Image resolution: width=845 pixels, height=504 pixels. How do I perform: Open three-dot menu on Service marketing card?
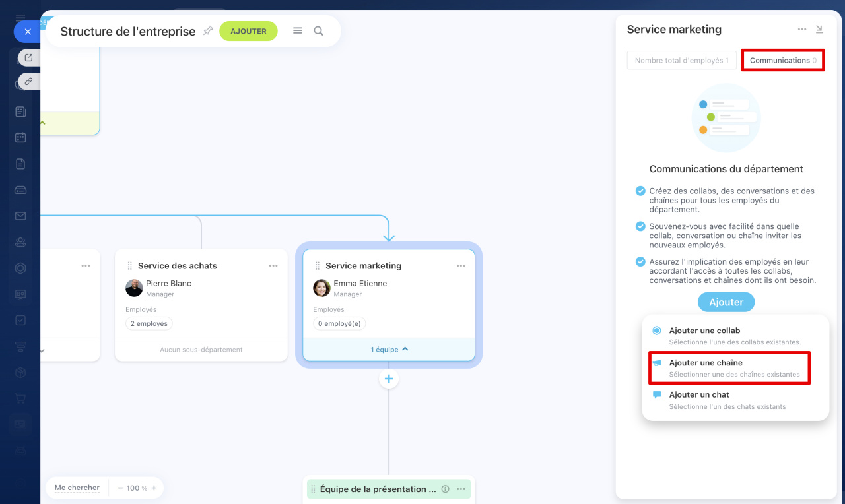(x=461, y=266)
